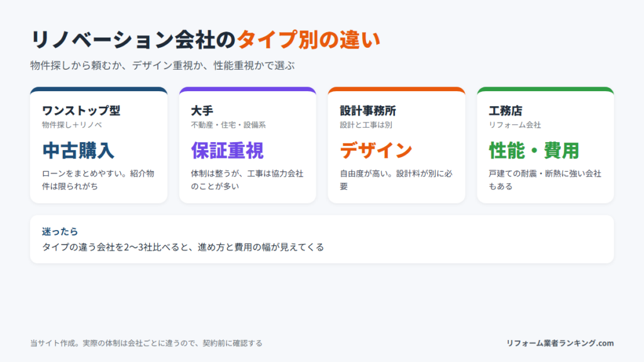Select the ワンストップ型 card heading
This screenshot has height=362, width=644.
tap(81, 111)
